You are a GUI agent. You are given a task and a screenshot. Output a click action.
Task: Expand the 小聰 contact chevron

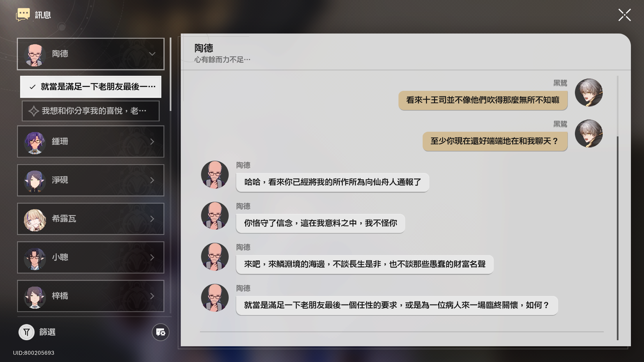point(152,257)
